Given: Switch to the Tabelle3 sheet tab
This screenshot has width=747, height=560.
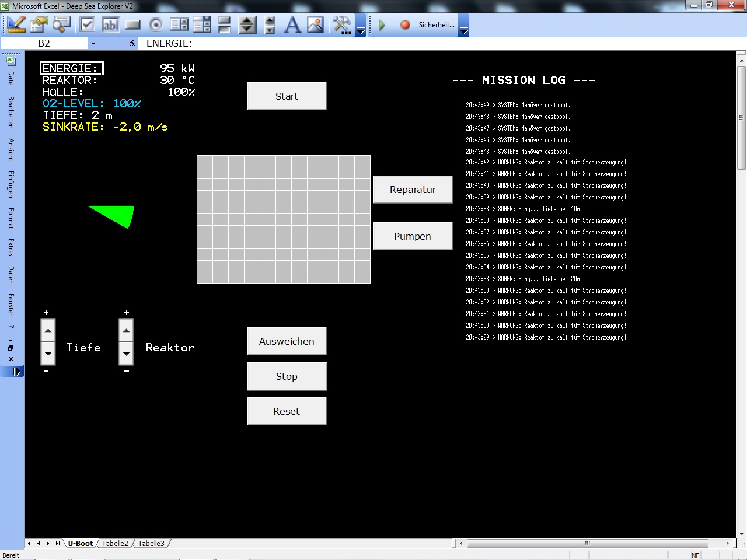Looking at the screenshot, I should point(151,544).
